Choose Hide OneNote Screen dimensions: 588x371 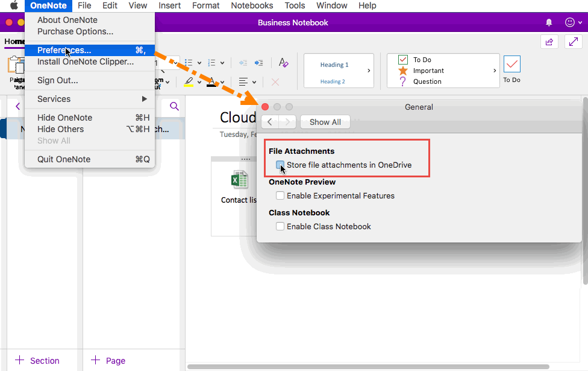point(90,118)
